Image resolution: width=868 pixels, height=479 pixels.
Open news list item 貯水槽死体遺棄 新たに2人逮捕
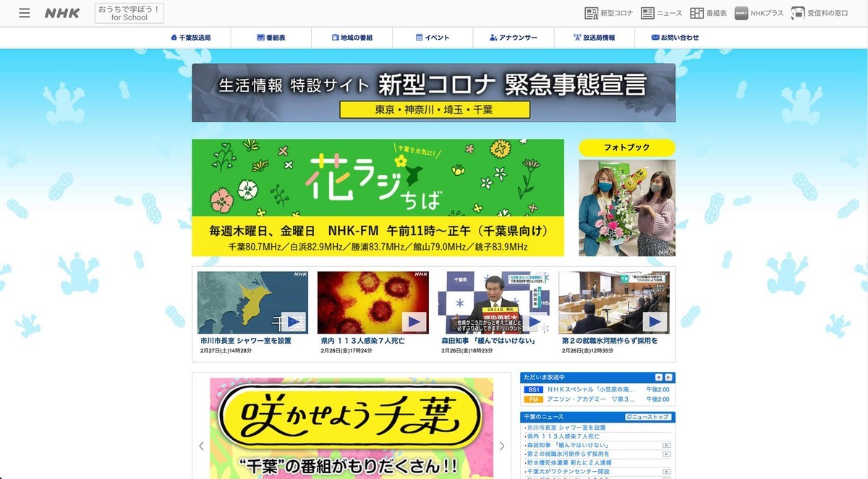tap(569, 462)
